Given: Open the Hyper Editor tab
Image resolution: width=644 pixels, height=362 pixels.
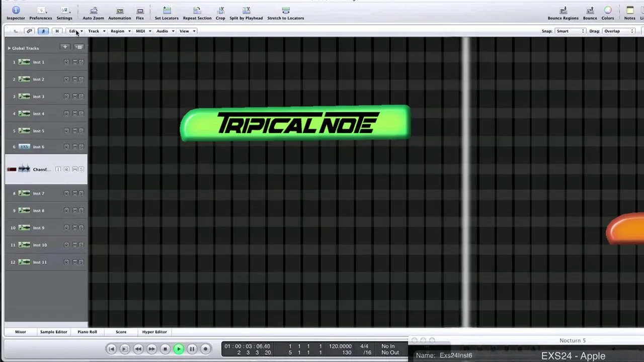Looking at the screenshot, I should (154, 332).
